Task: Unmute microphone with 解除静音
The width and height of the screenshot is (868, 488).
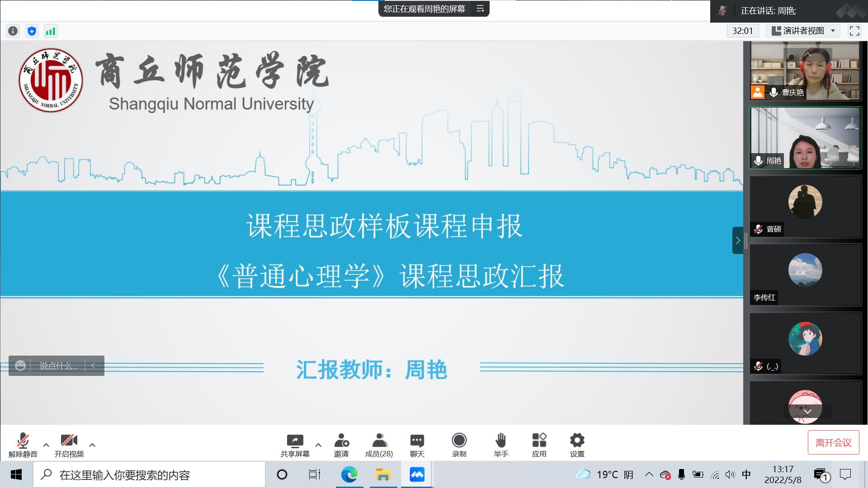Action: tap(23, 445)
